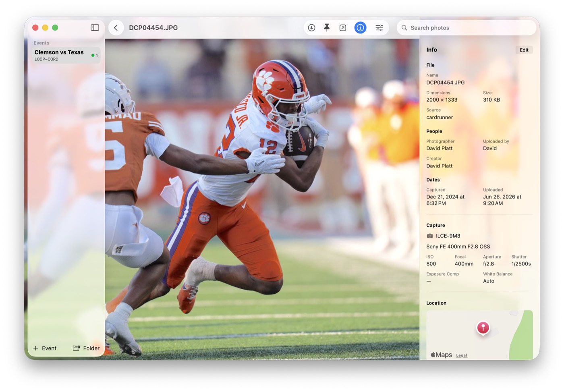Click the camera icon beside ILCE-9M3
The width and height of the screenshot is (564, 392).
point(430,236)
